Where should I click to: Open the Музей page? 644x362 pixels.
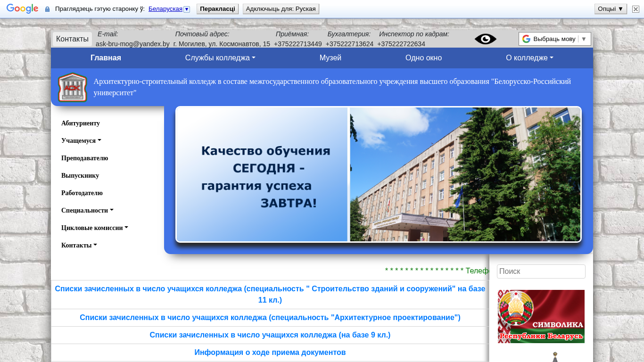pyautogui.click(x=330, y=58)
